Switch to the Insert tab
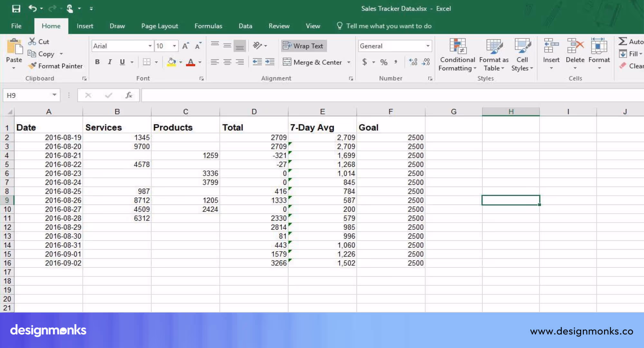 (85, 26)
